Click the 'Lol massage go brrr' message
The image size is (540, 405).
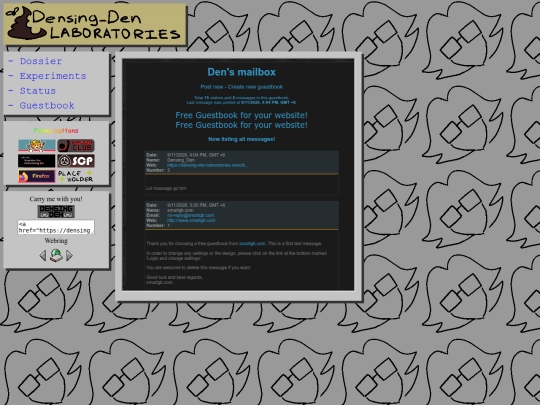pos(166,188)
